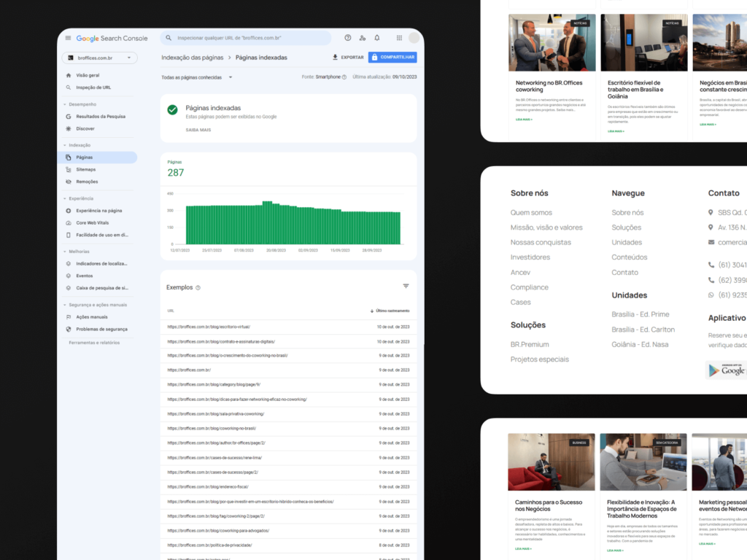This screenshot has height=560, width=747.
Task: Click the magnifier icon for Inspeção de URL
Action: point(69,87)
